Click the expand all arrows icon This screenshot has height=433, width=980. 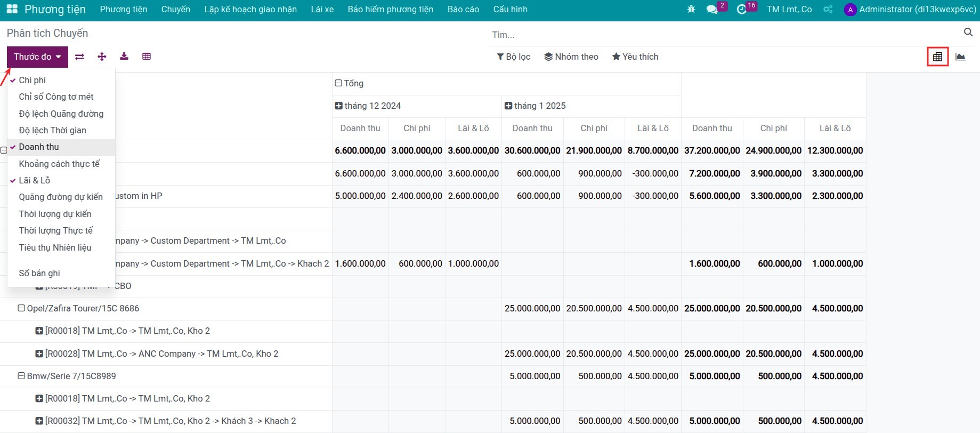pos(102,57)
